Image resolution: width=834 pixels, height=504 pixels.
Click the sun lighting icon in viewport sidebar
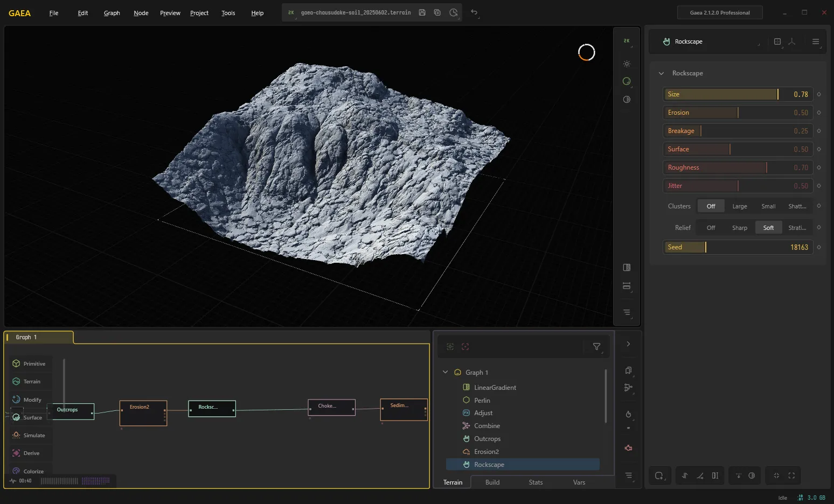(627, 64)
